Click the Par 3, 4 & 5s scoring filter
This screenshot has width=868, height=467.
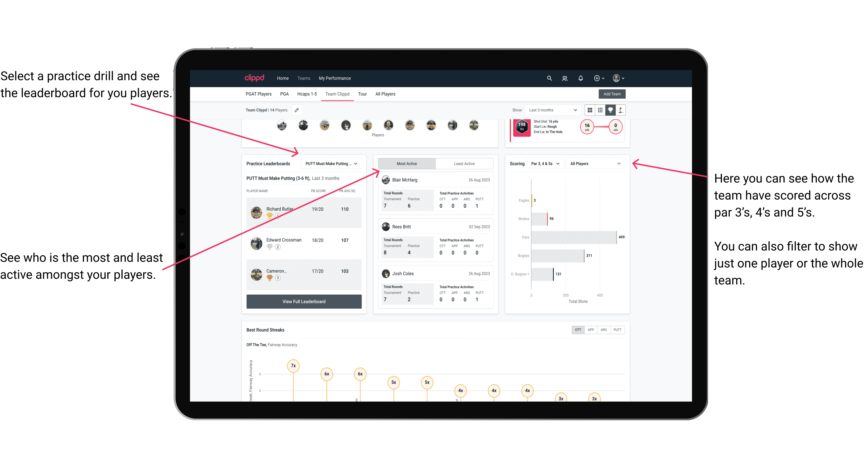tap(546, 164)
